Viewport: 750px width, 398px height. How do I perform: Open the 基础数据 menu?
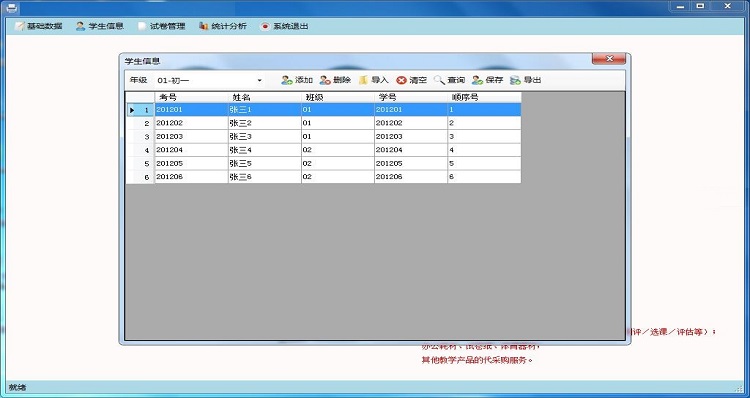tap(39, 26)
